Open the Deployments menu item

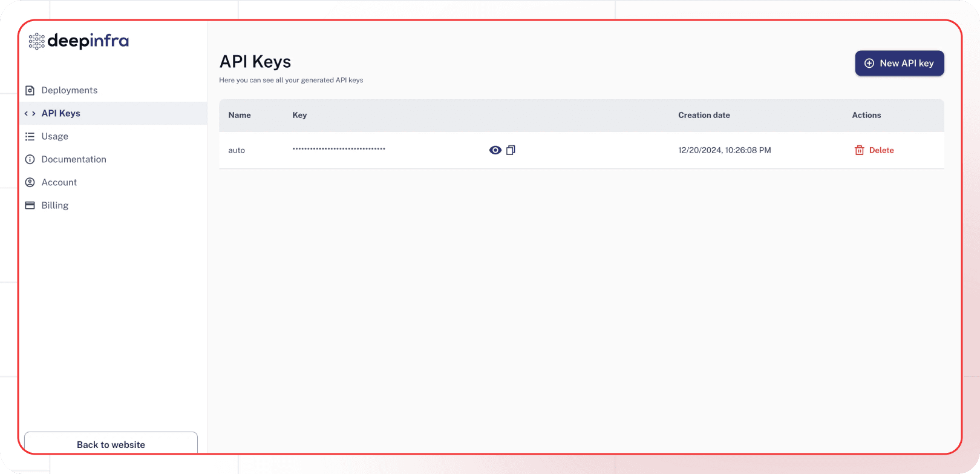[69, 90]
